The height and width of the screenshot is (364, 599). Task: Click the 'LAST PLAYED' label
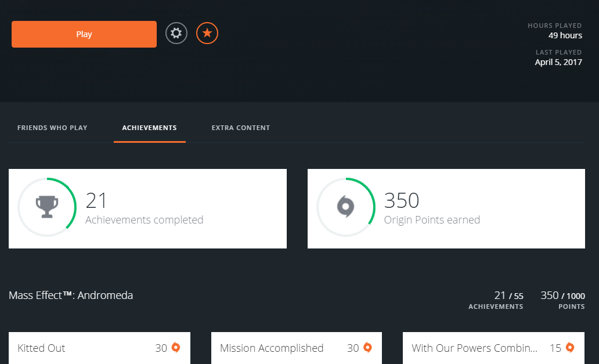coord(558,52)
